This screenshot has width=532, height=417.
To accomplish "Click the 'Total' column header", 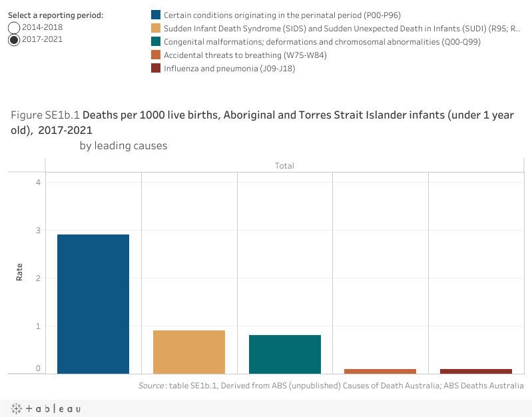I will click(284, 165).
